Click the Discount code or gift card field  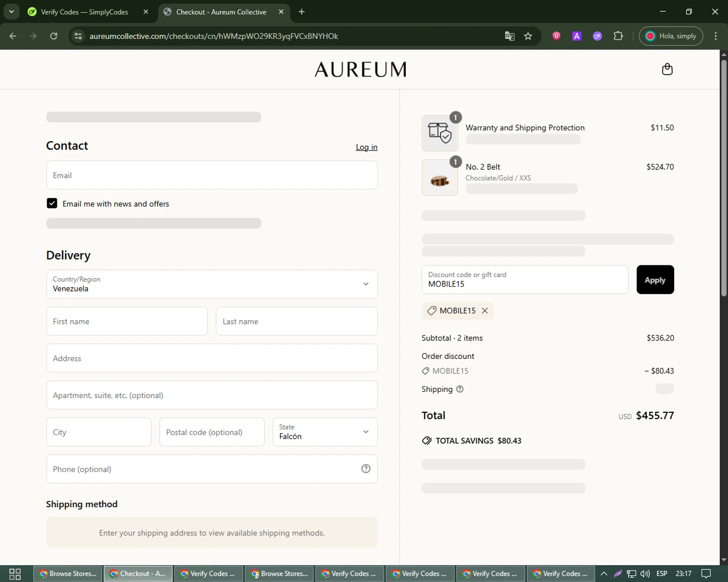coord(525,279)
